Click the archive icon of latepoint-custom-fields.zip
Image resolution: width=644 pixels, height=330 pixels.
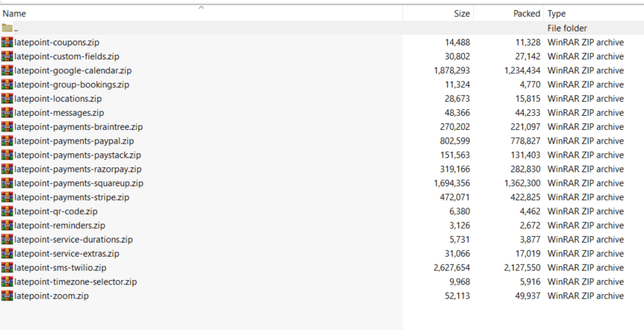(x=7, y=56)
